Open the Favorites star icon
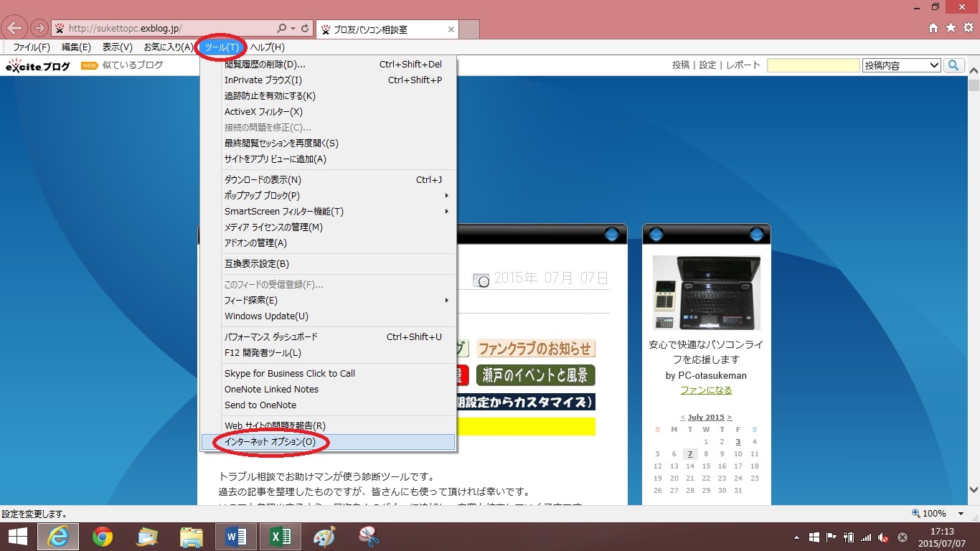Viewport: 980px width, 551px height. (951, 28)
